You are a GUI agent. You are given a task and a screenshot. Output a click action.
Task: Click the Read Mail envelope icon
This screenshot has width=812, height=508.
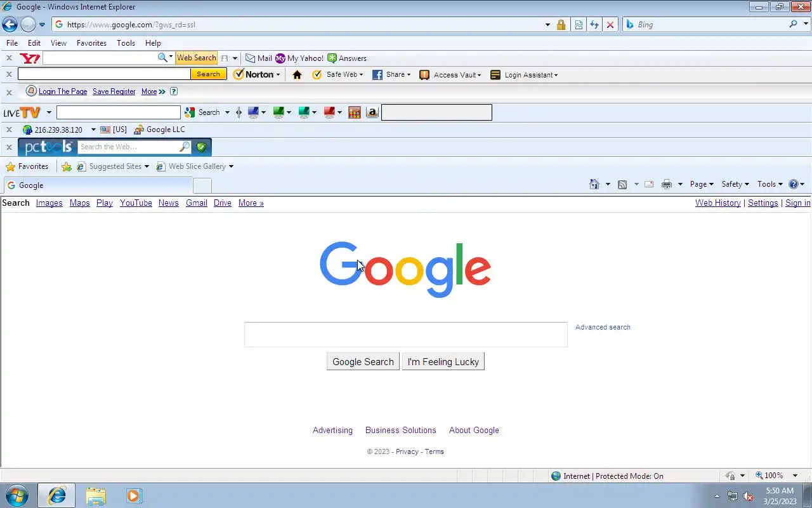pyautogui.click(x=649, y=184)
